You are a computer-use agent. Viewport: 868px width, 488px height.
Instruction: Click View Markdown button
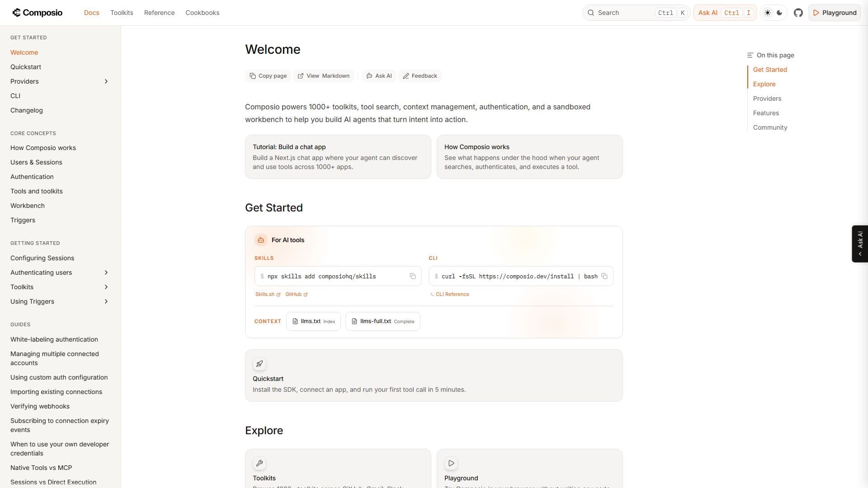pyautogui.click(x=323, y=76)
